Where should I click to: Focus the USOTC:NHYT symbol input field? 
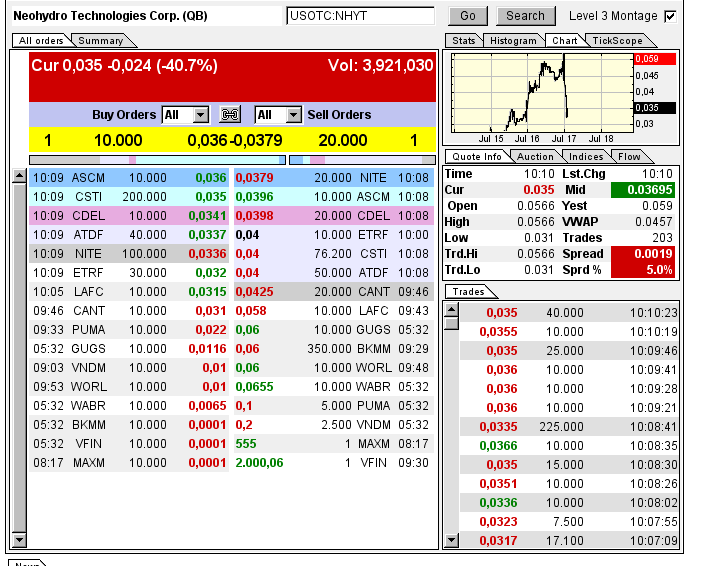pyautogui.click(x=360, y=16)
